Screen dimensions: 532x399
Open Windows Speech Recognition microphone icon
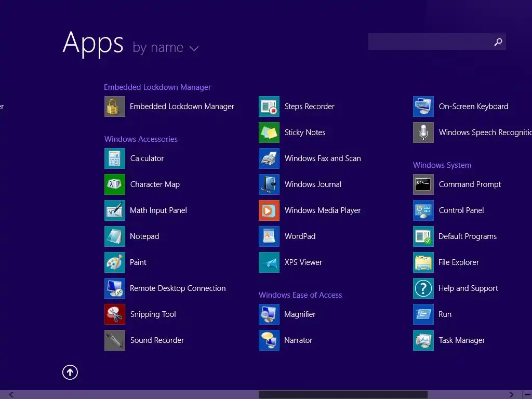tap(423, 132)
